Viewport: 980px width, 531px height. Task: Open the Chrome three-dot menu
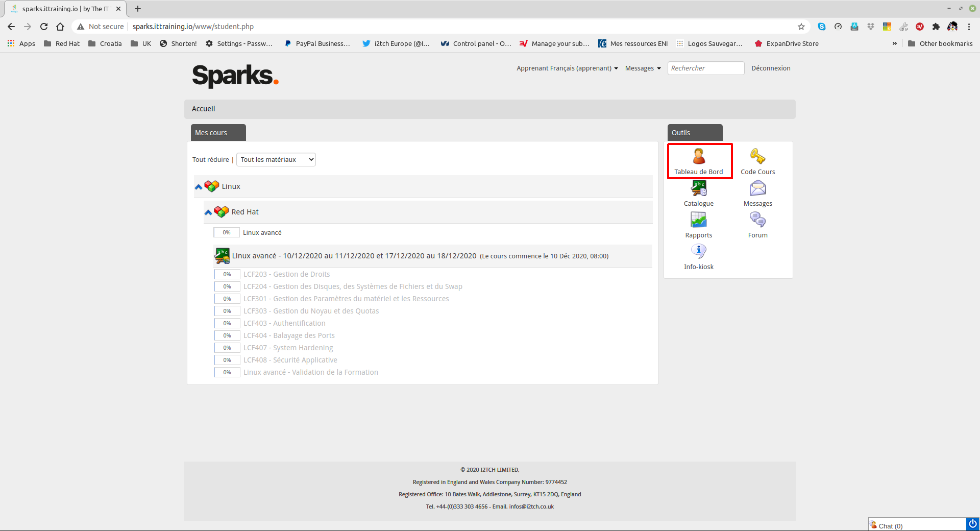[969, 27]
